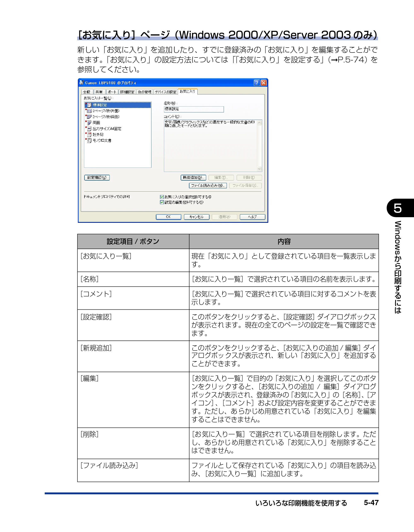The image size is (414, 532).
Task: Select モノクロ文書 text in the list
Action: click(102, 141)
